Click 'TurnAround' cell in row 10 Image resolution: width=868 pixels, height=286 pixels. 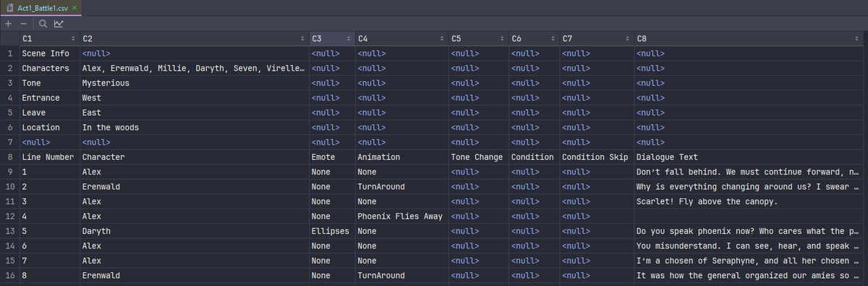click(x=401, y=187)
